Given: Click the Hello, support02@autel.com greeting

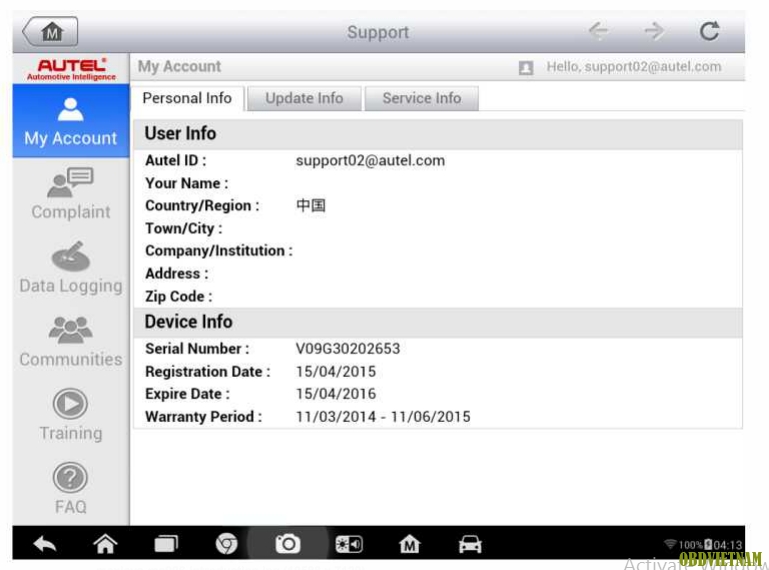Looking at the screenshot, I should [634, 67].
